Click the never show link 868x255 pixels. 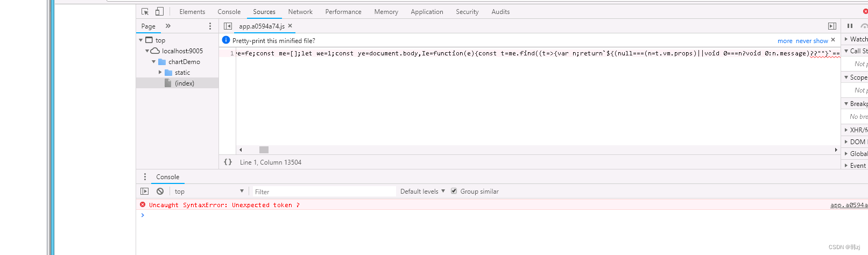pos(811,40)
